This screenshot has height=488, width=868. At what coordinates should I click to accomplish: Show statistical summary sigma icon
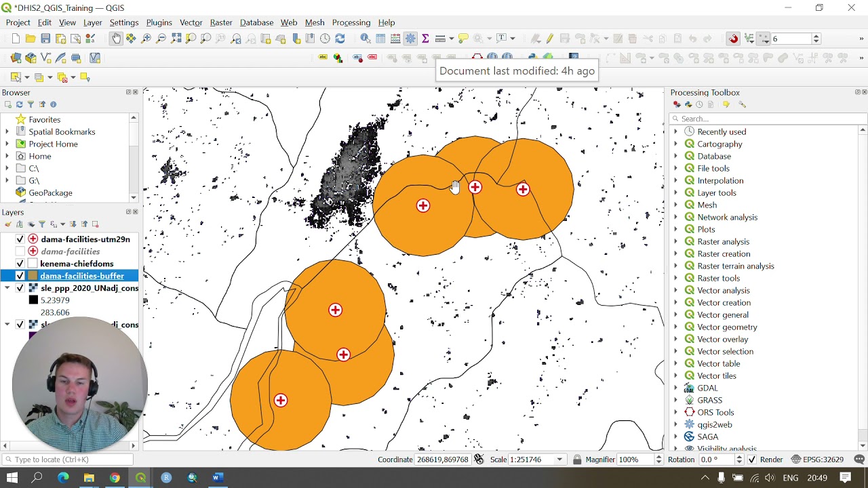tap(425, 39)
